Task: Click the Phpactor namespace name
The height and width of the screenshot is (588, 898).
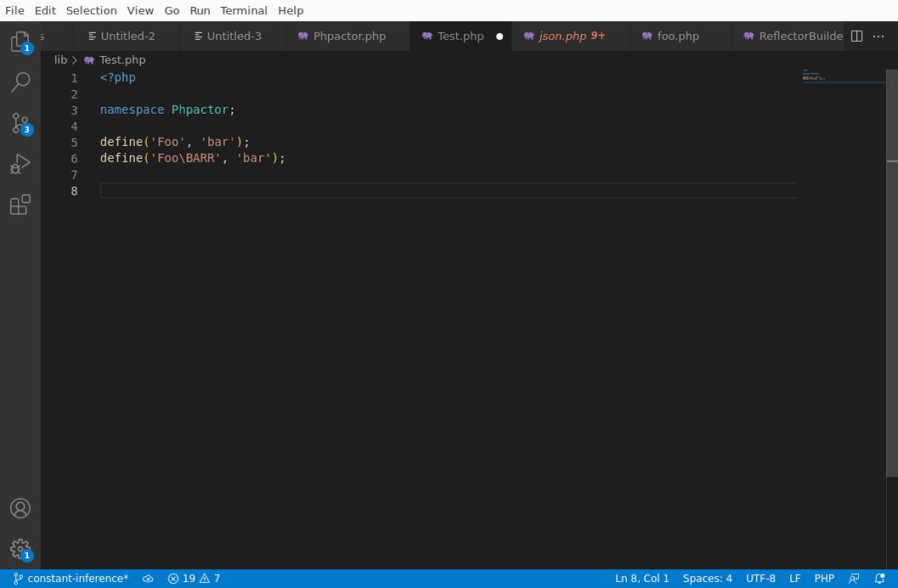Action: pos(200,110)
